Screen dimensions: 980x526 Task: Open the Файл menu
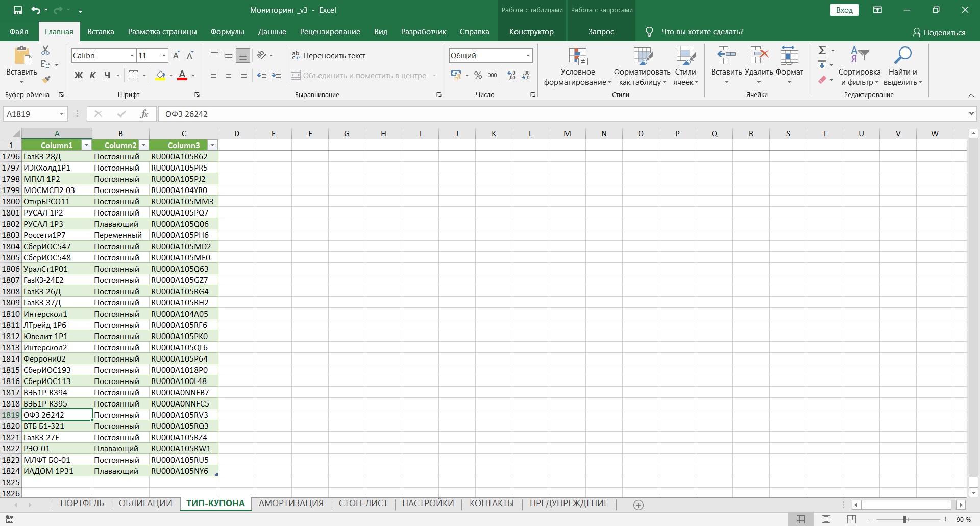click(x=19, y=32)
